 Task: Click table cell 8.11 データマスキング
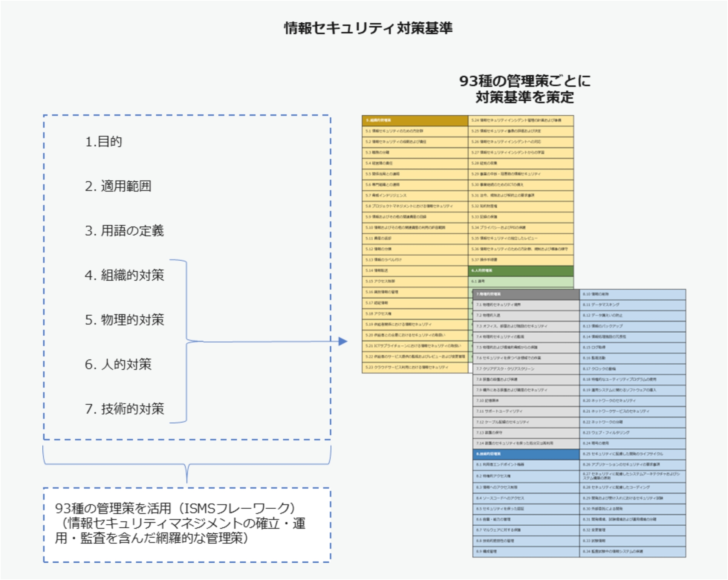[633, 305]
